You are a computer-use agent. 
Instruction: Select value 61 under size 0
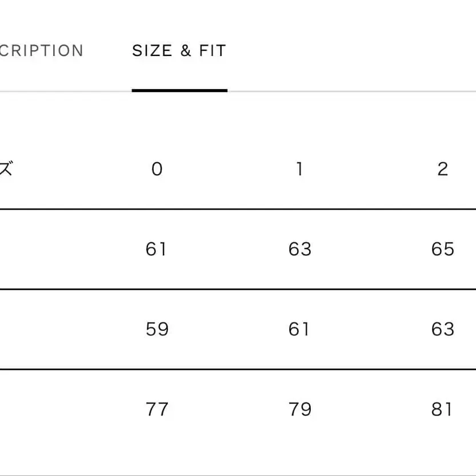pos(157,249)
